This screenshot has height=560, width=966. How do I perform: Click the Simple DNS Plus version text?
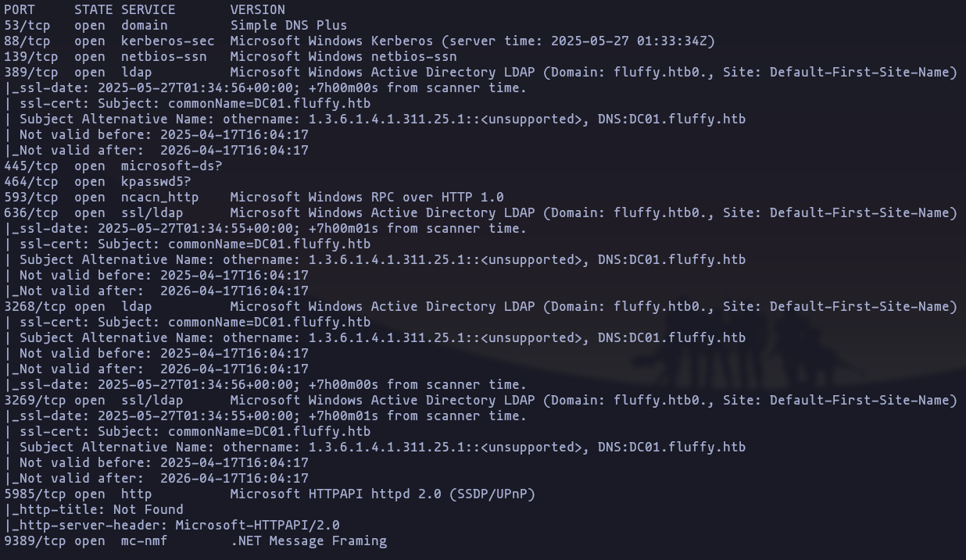[x=289, y=25]
